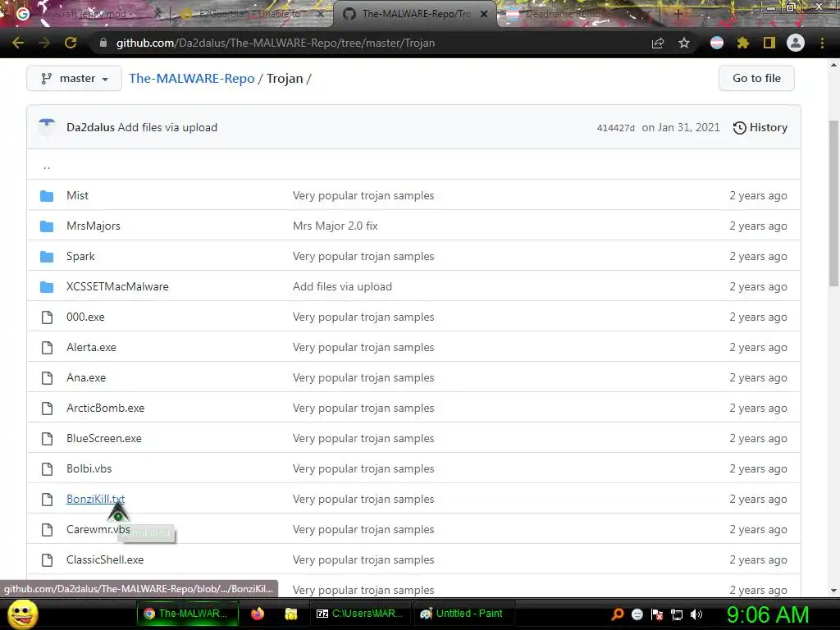Open Mrs Major 2.0 fix commit message
The height and width of the screenshot is (630, 840).
point(335,226)
